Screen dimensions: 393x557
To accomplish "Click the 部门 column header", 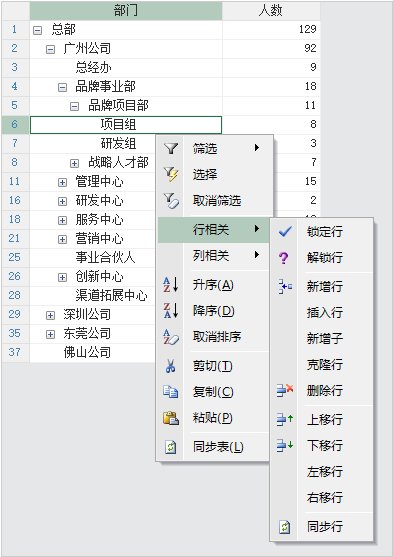I will (x=126, y=11).
